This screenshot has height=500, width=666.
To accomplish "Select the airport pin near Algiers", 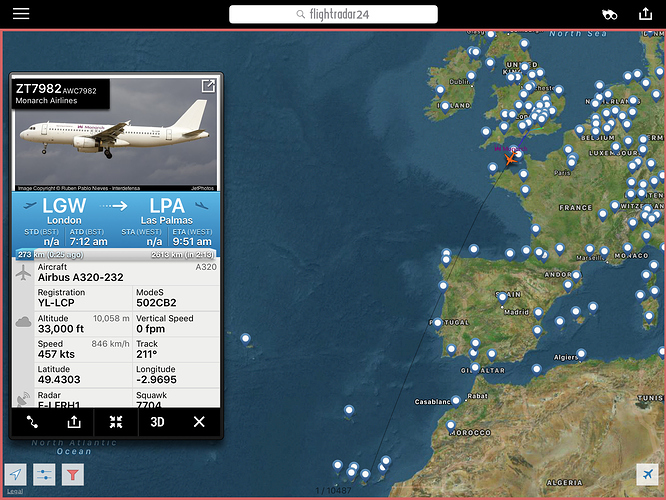I will (x=581, y=354).
